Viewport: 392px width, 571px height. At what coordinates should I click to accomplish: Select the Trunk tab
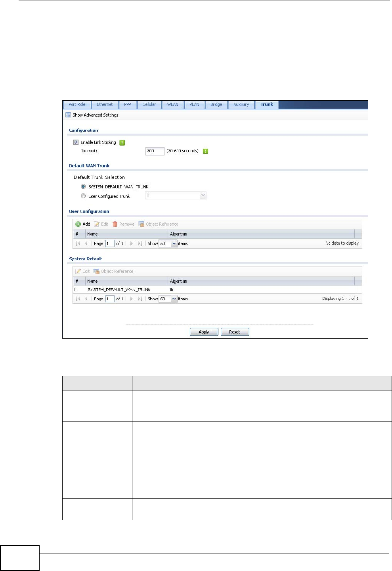pos(267,105)
